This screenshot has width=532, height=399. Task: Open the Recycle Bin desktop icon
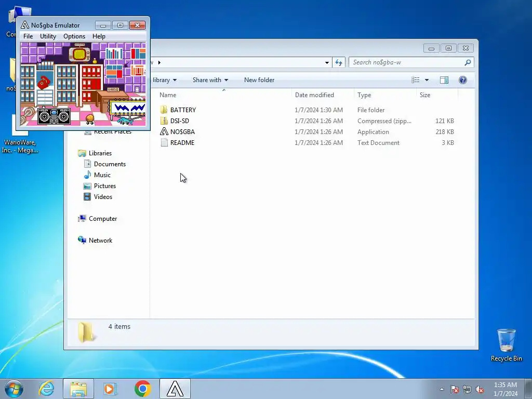pyautogui.click(x=506, y=345)
